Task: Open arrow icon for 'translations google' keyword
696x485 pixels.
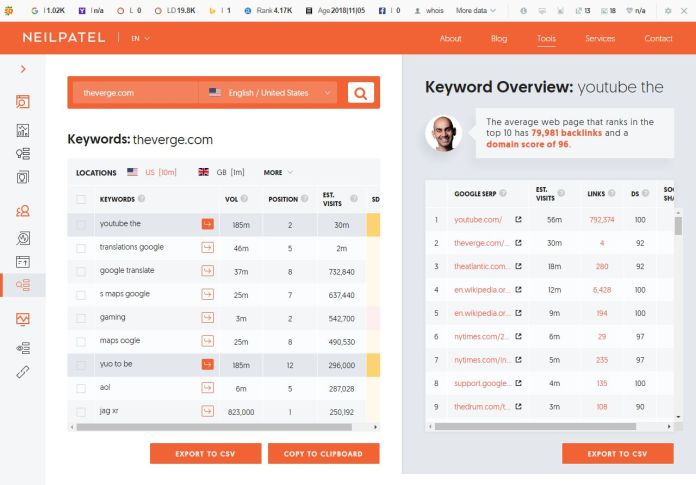Action: pyautogui.click(x=207, y=248)
